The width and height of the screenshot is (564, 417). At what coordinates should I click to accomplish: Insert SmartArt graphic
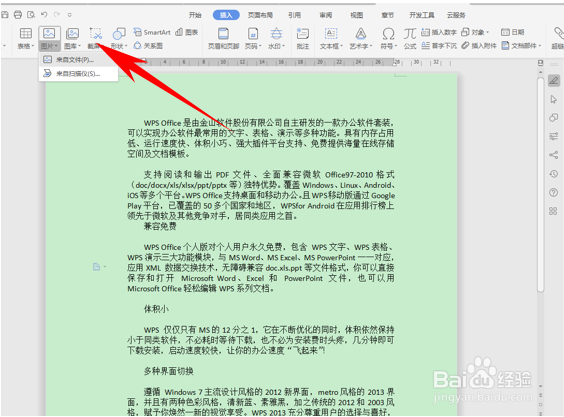pyautogui.click(x=151, y=32)
